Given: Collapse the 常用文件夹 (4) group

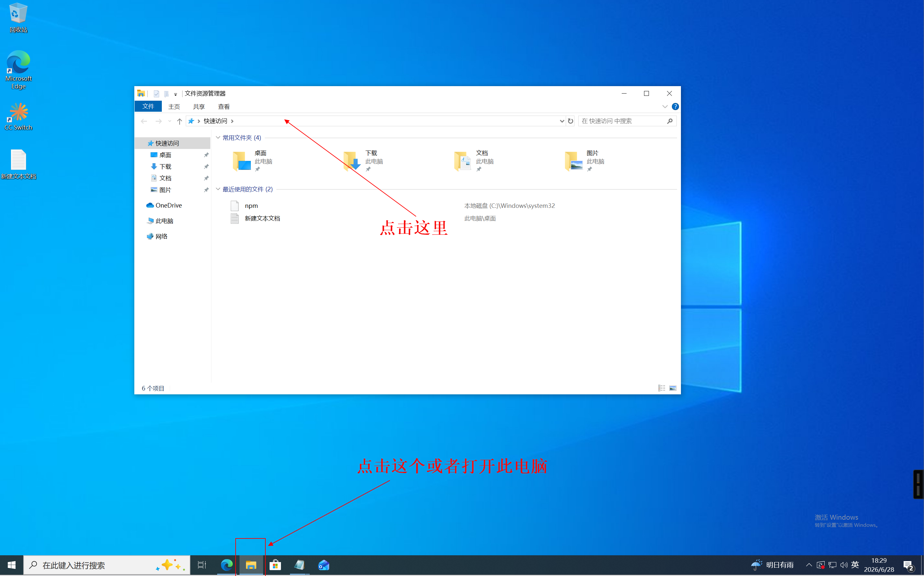Looking at the screenshot, I should point(218,138).
